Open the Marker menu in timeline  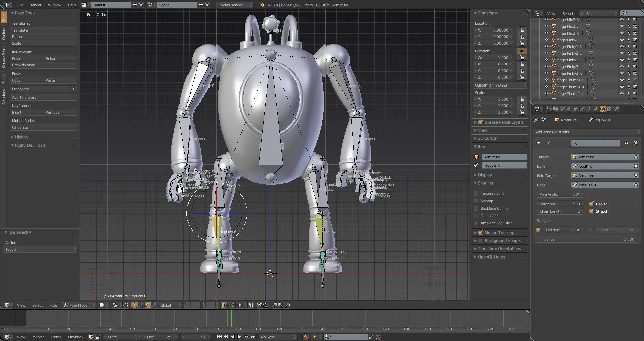click(x=38, y=337)
